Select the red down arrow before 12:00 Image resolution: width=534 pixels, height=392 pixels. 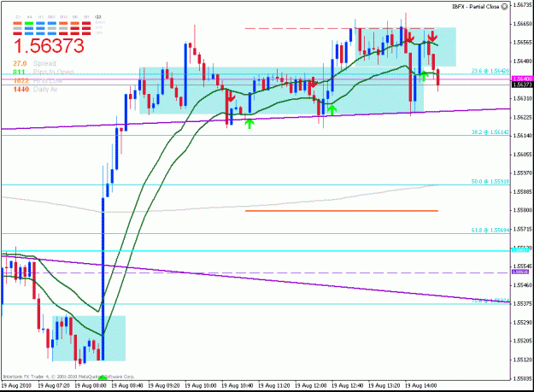tap(313, 84)
